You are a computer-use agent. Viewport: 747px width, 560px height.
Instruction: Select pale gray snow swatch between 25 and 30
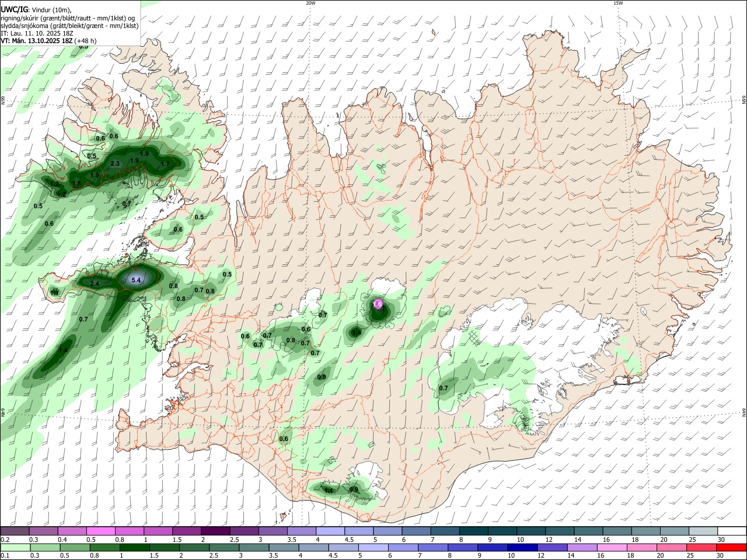coord(703,531)
